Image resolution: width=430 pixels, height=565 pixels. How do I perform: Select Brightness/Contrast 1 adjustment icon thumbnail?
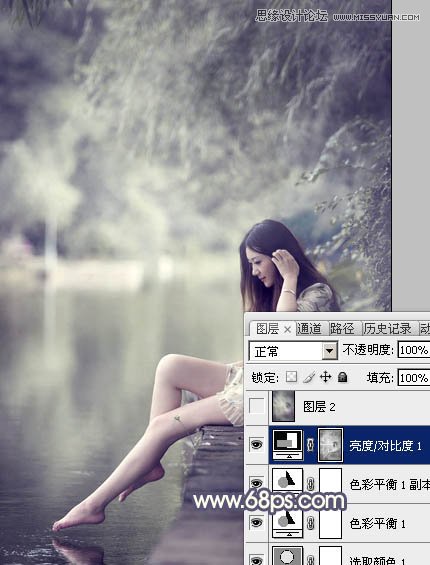click(288, 445)
